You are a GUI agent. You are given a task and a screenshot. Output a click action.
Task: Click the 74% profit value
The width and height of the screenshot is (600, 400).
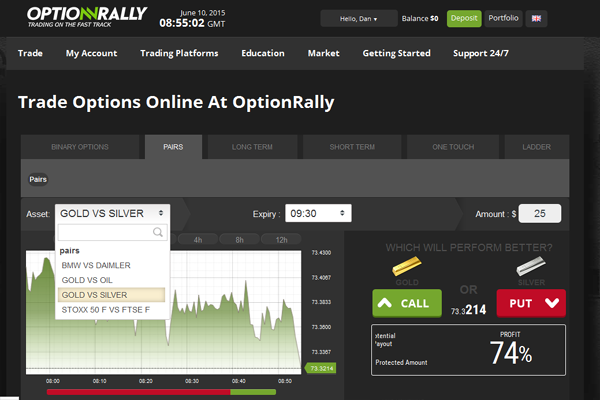coord(511,353)
